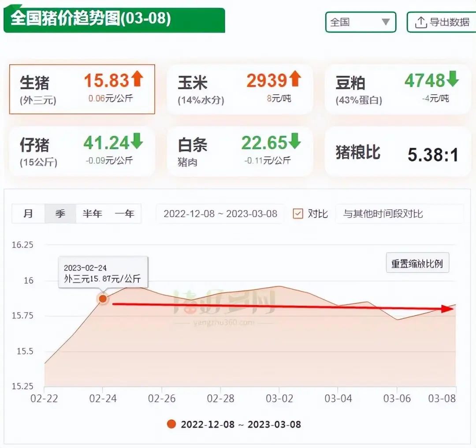The image size is (476, 448).
Task: Click the down arrow beside 22.65
Action: click(x=295, y=141)
